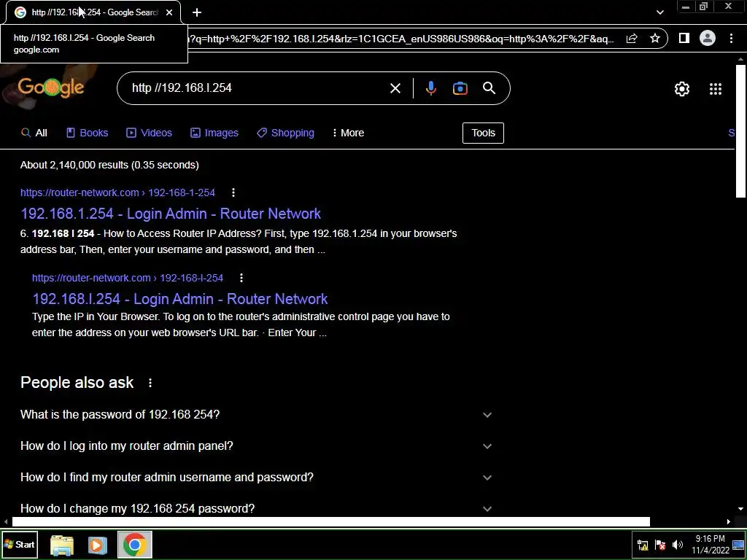Search by image with the camera icon

click(460, 88)
